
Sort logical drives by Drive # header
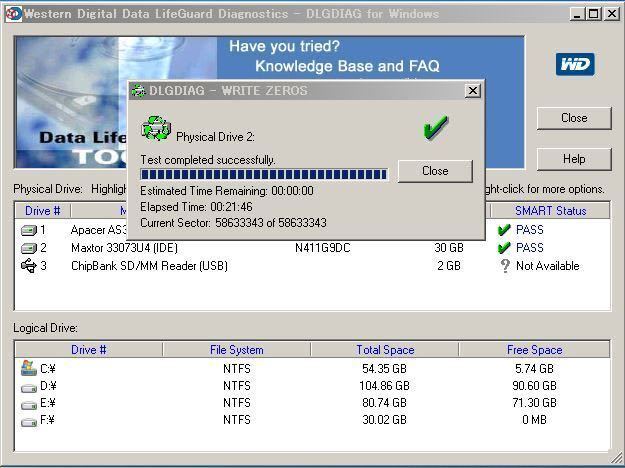[x=88, y=350]
